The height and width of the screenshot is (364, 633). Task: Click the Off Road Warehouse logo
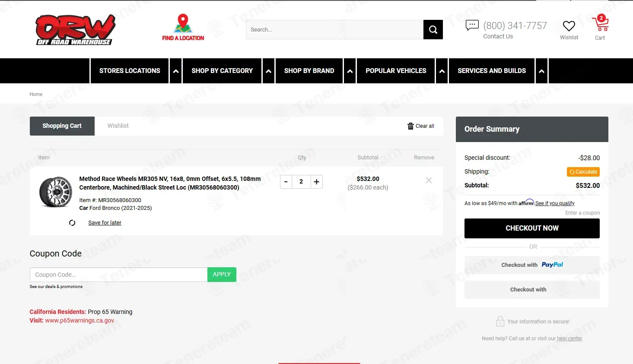tap(76, 30)
